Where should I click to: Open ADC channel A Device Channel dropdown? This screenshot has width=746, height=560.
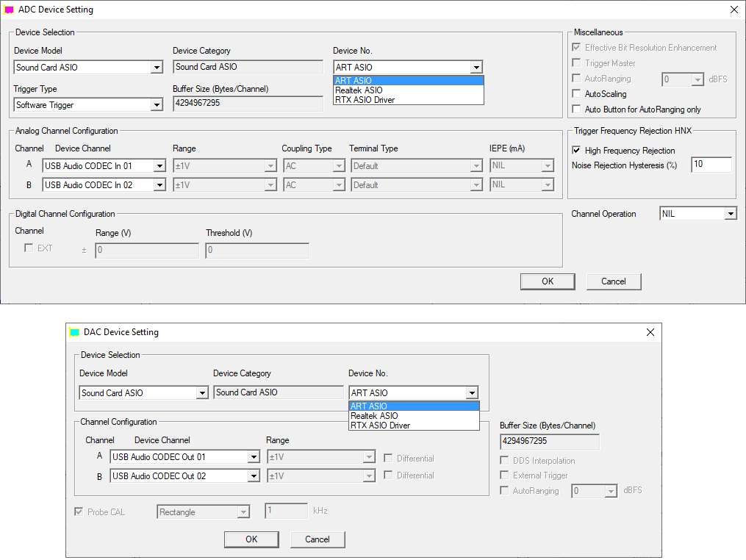point(159,166)
